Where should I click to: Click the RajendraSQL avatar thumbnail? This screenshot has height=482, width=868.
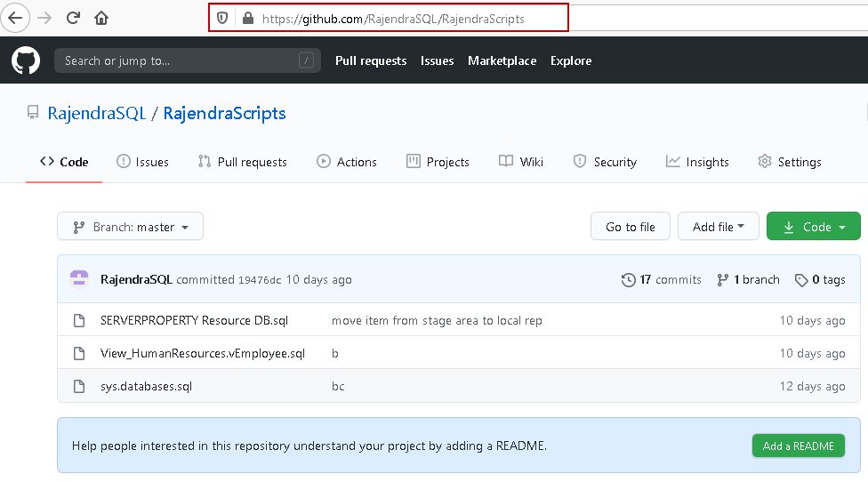(x=79, y=279)
